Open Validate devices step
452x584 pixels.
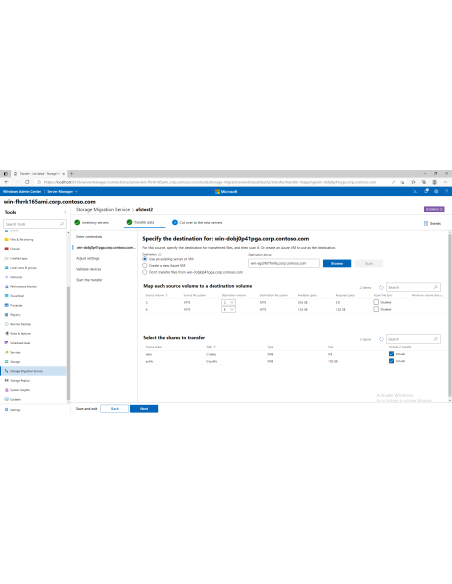click(88, 269)
